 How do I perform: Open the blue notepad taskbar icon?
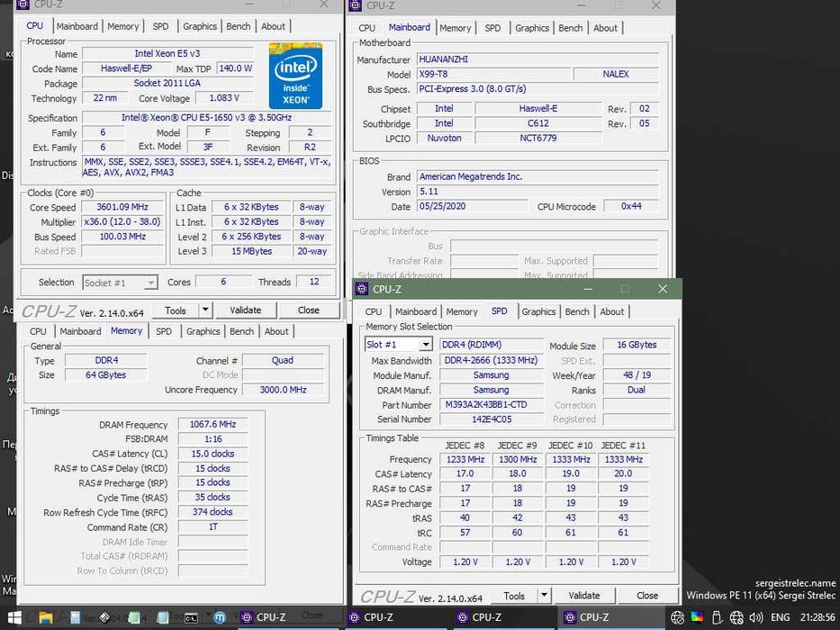(163, 617)
